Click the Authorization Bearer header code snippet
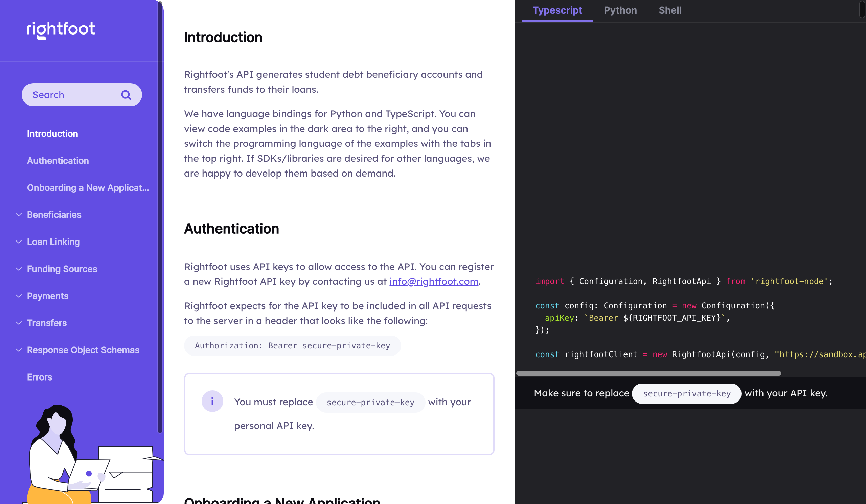 (x=293, y=346)
